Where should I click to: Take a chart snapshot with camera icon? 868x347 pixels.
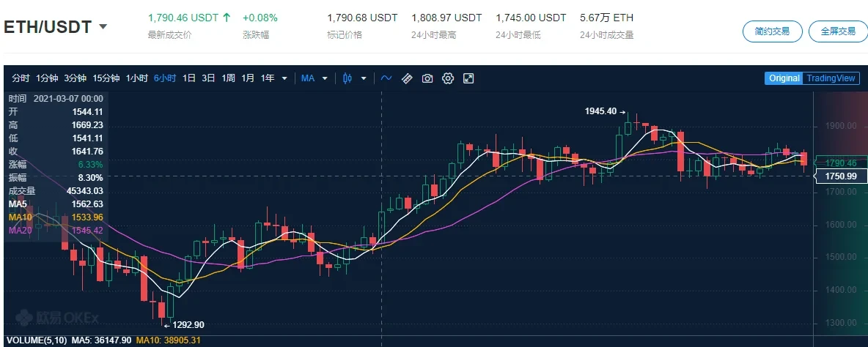[427, 78]
